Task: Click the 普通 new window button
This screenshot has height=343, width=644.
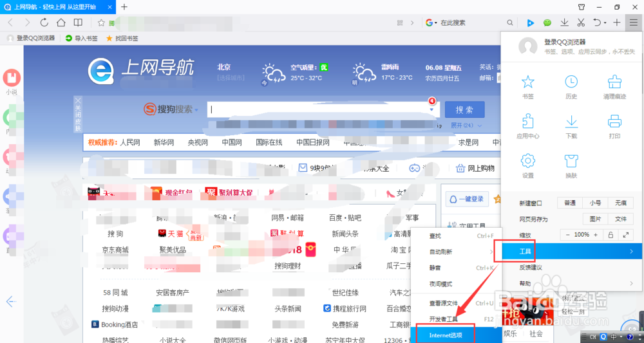Action: (x=570, y=203)
